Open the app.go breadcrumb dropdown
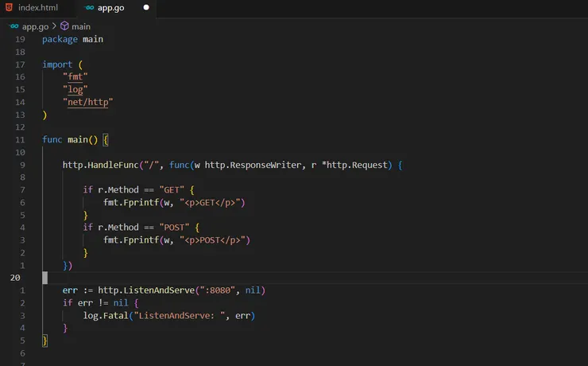588x366 pixels. click(x=35, y=26)
